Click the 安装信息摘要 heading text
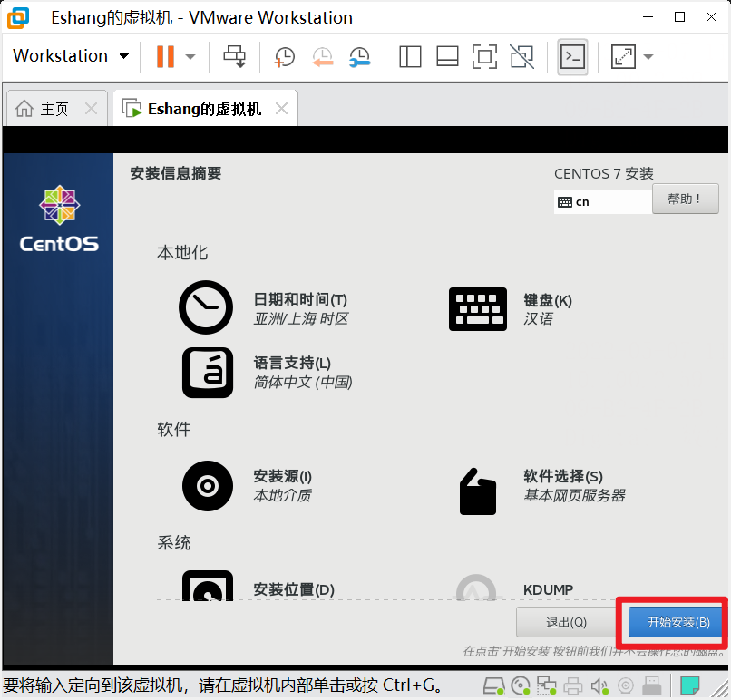 pyautogui.click(x=175, y=173)
